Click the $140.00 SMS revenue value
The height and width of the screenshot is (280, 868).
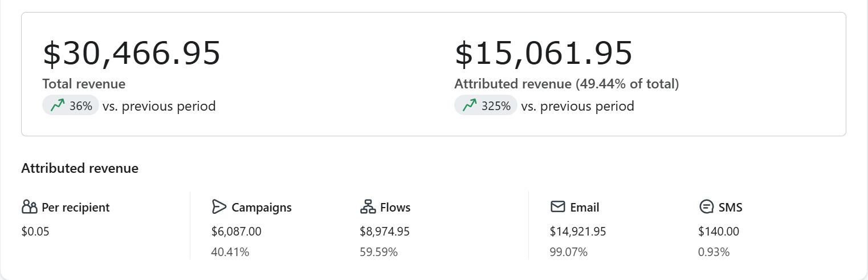pyautogui.click(x=718, y=232)
